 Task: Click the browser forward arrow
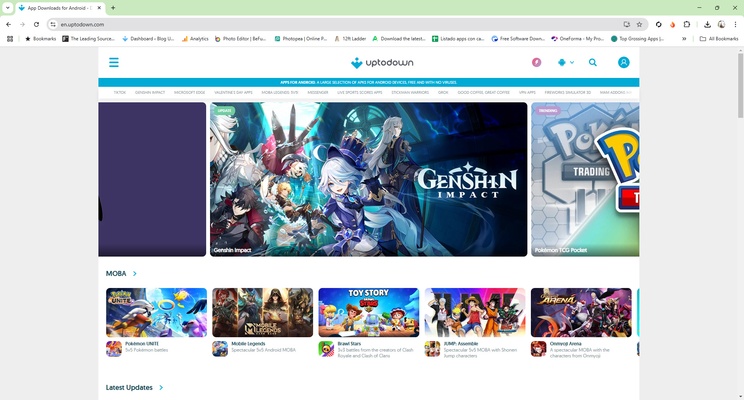click(x=22, y=24)
